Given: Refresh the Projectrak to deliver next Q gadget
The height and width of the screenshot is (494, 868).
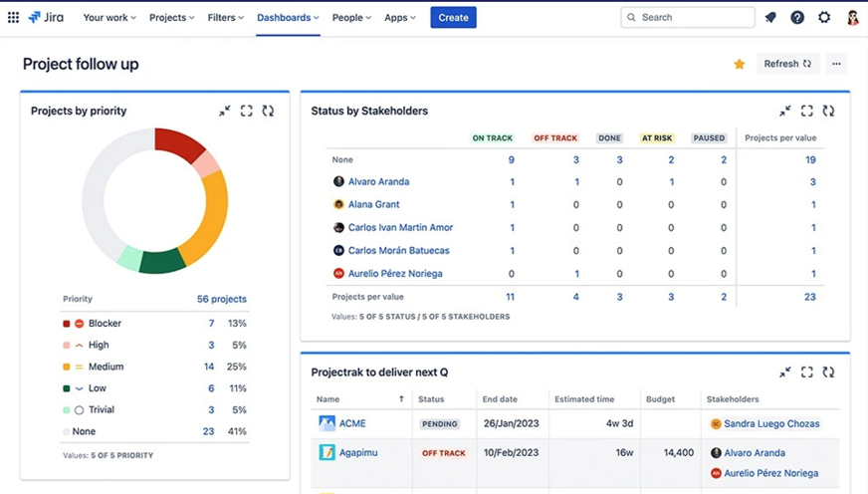Looking at the screenshot, I should [828, 372].
